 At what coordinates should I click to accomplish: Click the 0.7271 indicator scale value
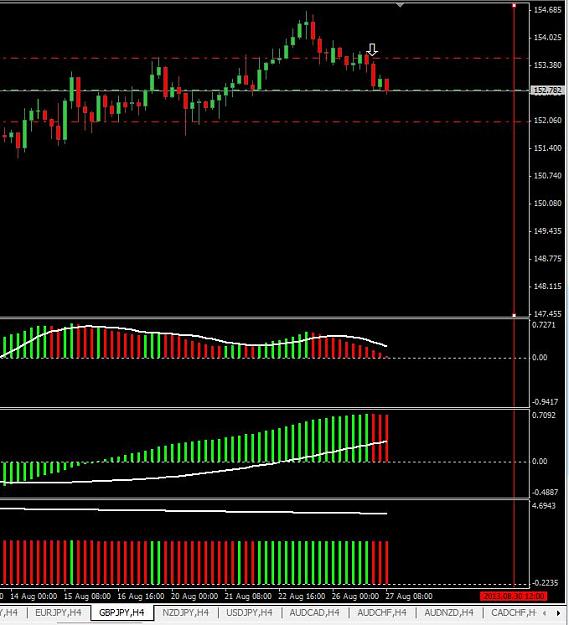click(x=543, y=325)
